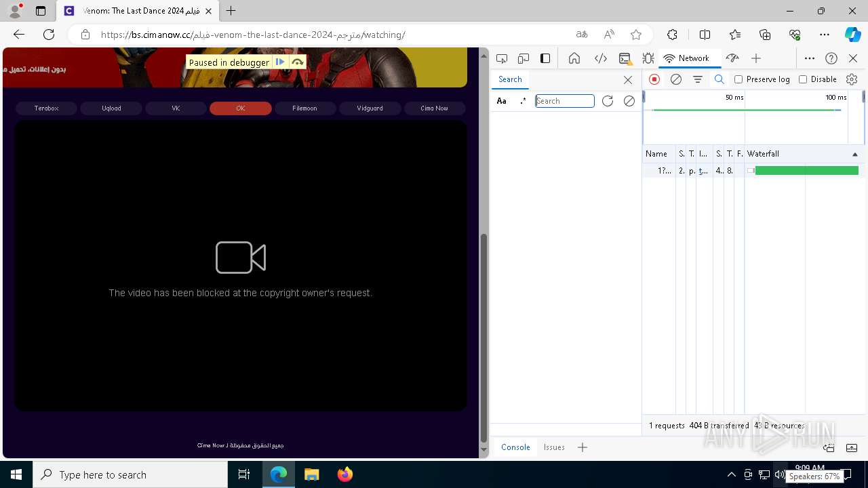This screenshot has width=868, height=488.
Task: Click the address bar URL
Action: coord(253,35)
